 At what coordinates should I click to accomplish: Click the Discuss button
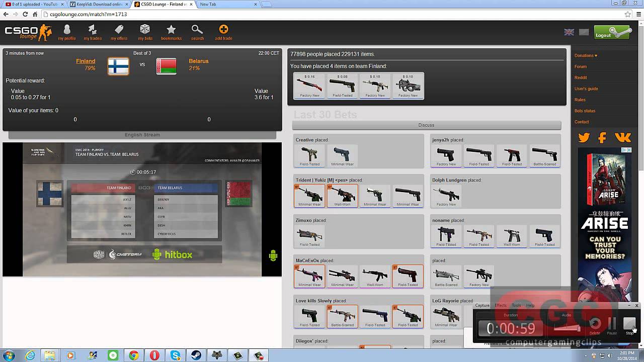click(427, 125)
